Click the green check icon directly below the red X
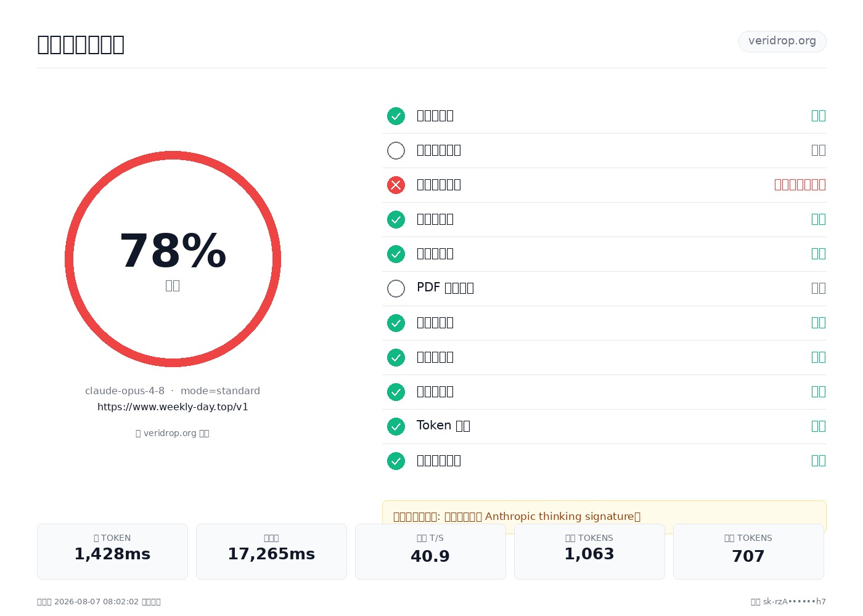 (396, 219)
